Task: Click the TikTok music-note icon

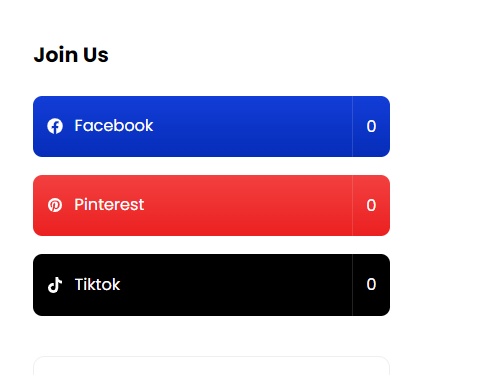Action: 55,285
